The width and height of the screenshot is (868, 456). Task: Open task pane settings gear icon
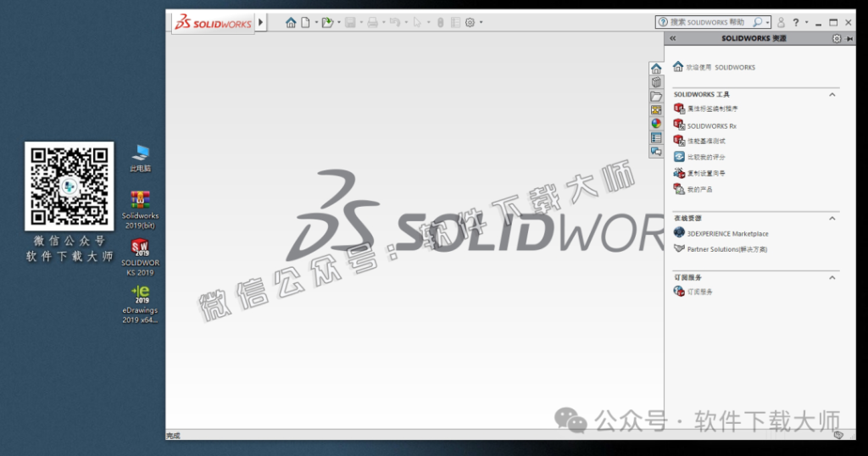837,38
